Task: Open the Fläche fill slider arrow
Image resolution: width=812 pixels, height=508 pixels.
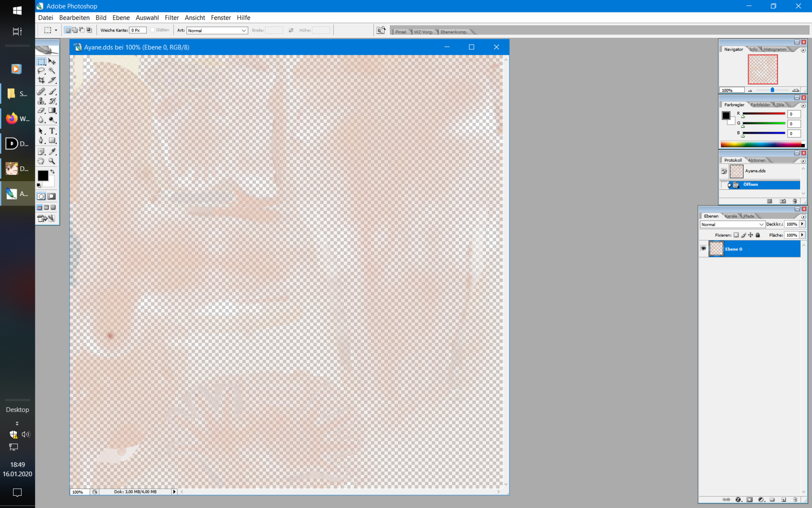Action: (803, 235)
